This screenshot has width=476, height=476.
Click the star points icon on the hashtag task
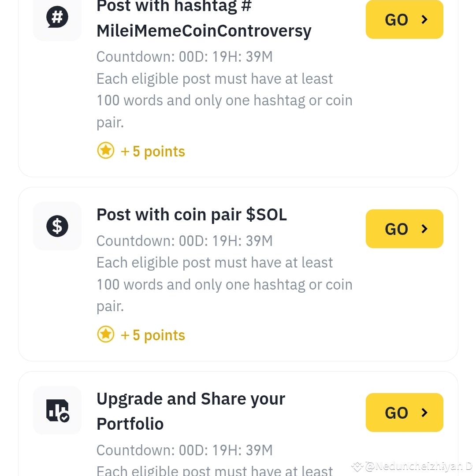pos(106,150)
